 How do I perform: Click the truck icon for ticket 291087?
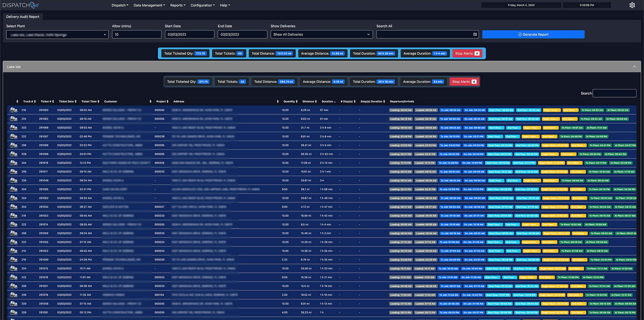tap(13, 137)
